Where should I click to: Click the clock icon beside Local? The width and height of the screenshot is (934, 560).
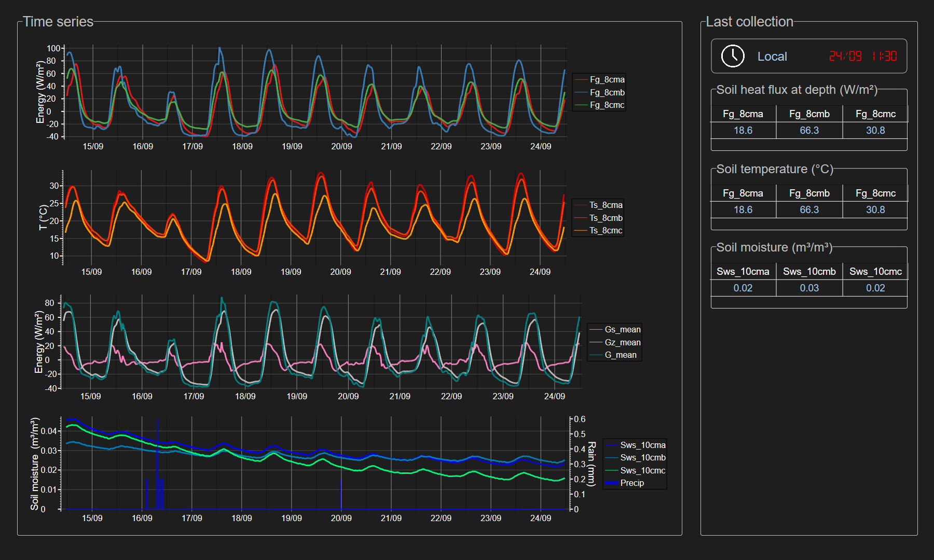point(733,56)
